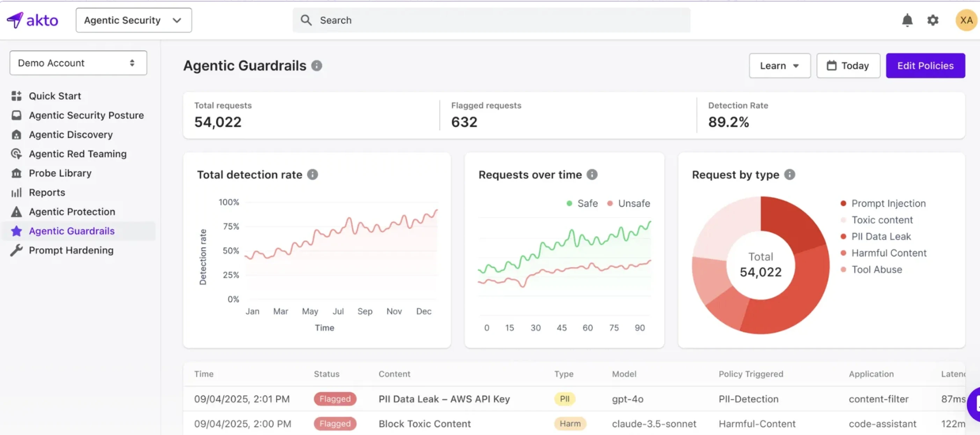Click the Edit Policies button
The width and height of the screenshot is (980, 435).
[925, 66]
